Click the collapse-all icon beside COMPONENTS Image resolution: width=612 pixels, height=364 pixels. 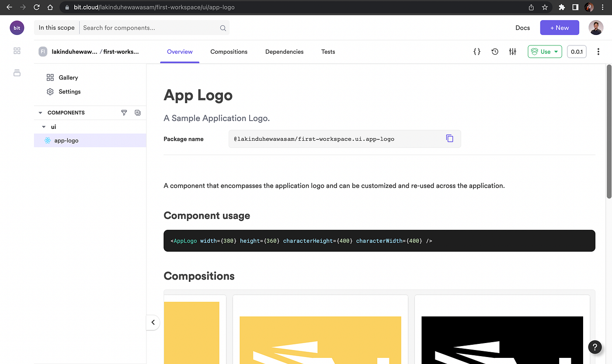click(x=138, y=113)
